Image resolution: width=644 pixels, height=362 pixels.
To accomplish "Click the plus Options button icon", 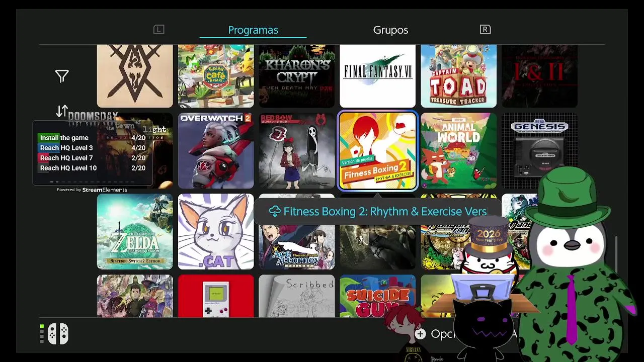I will pyautogui.click(x=421, y=334).
